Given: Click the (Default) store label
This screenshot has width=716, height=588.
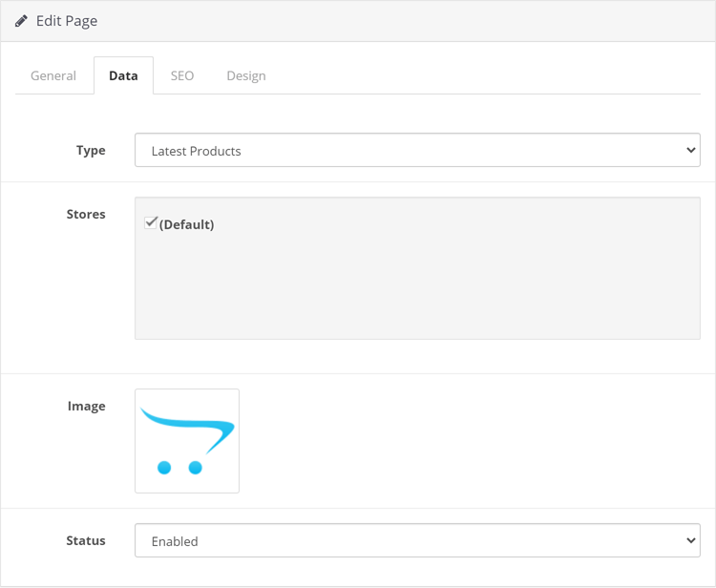Looking at the screenshot, I should (x=186, y=224).
